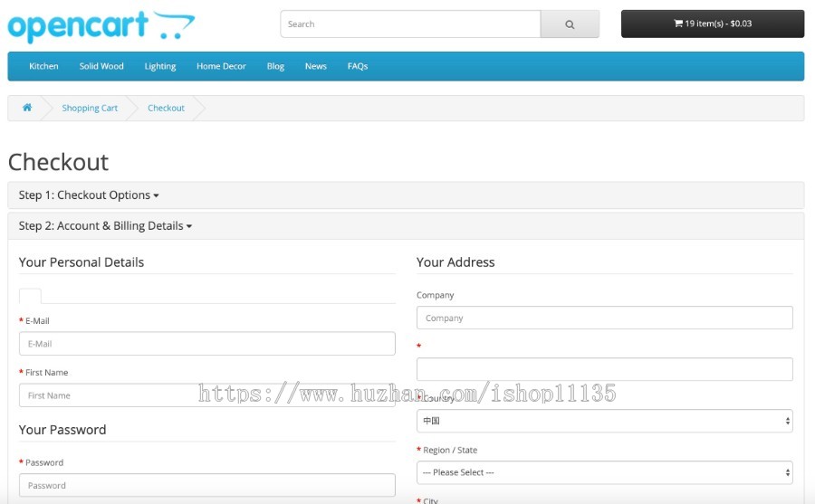Open the Region / State dropdown
This screenshot has width=815, height=504.
[x=605, y=472]
